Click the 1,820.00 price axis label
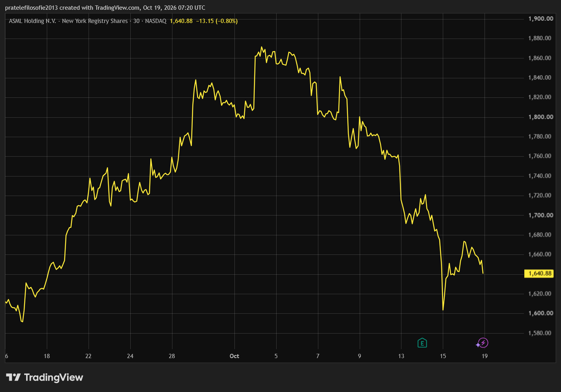This screenshot has width=561, height=392. [x=540, y=97]
